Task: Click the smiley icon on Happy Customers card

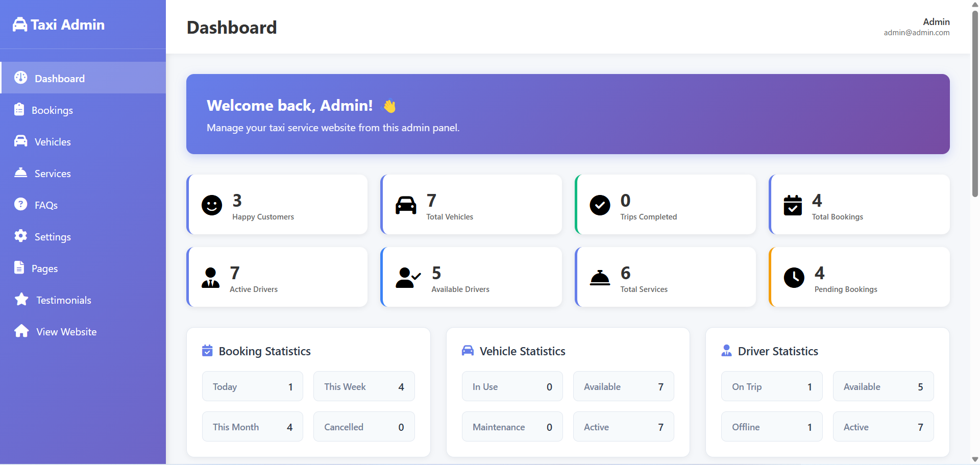Action: 211,205
